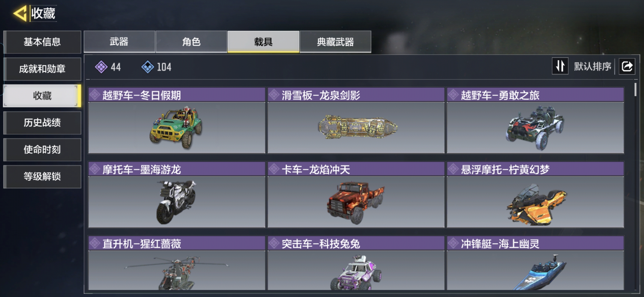Open the 历史战绩 sidebar section
Viewport: 644px width, 297px height.
tap(42, 123)
